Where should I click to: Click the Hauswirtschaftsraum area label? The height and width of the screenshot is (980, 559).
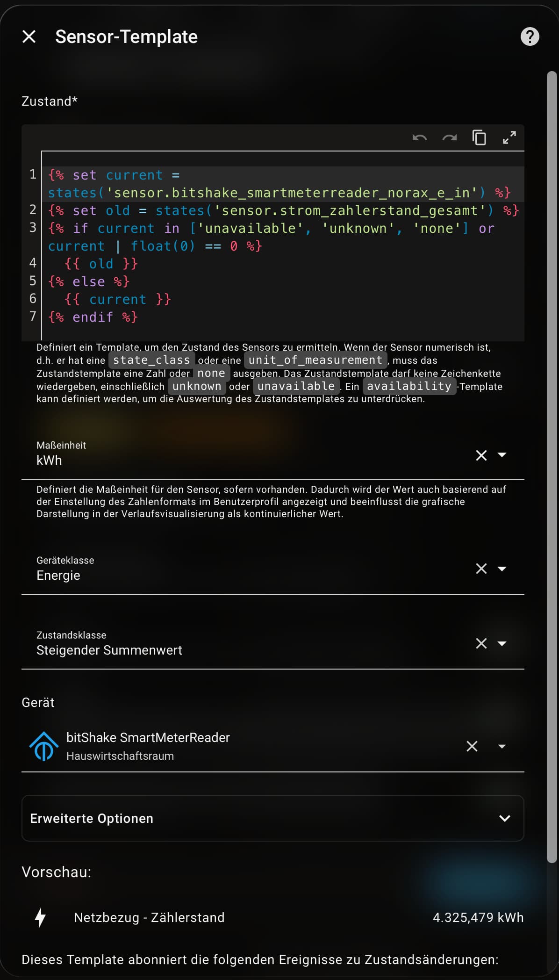tap(120, 756)
